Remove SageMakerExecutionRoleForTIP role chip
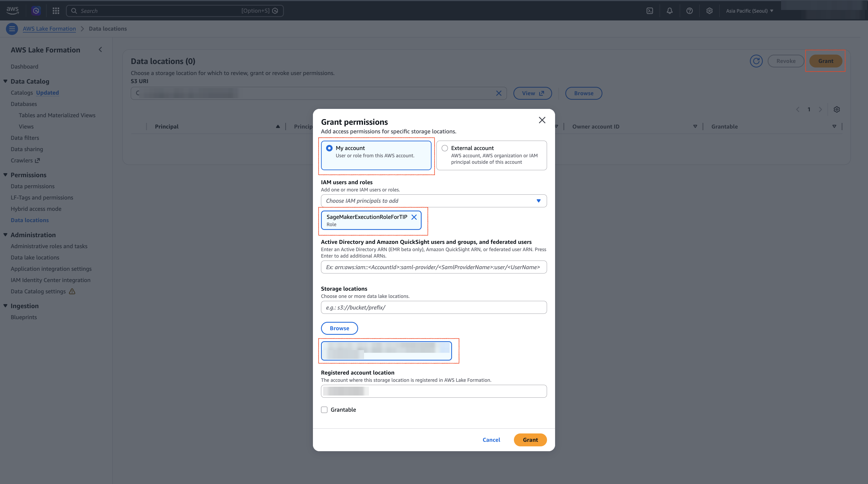This screenshot has width=868, height=484. (414, 217)
